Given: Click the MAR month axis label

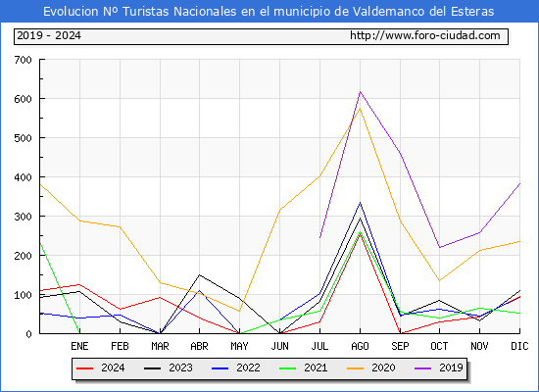Looking at the screenshot, I should (160, 346).
